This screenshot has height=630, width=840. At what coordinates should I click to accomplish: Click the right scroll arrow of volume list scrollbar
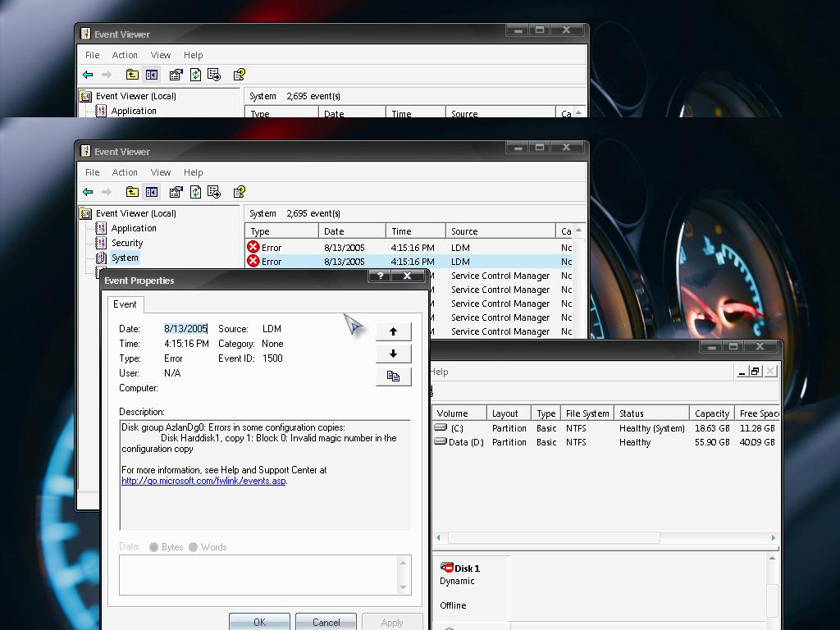coord(773,537)
